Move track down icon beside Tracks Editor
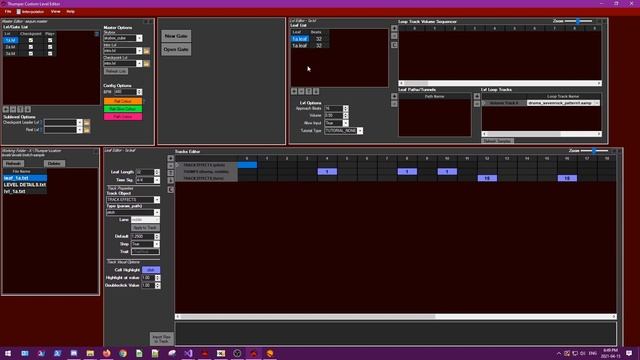 [x=171, y=180]
